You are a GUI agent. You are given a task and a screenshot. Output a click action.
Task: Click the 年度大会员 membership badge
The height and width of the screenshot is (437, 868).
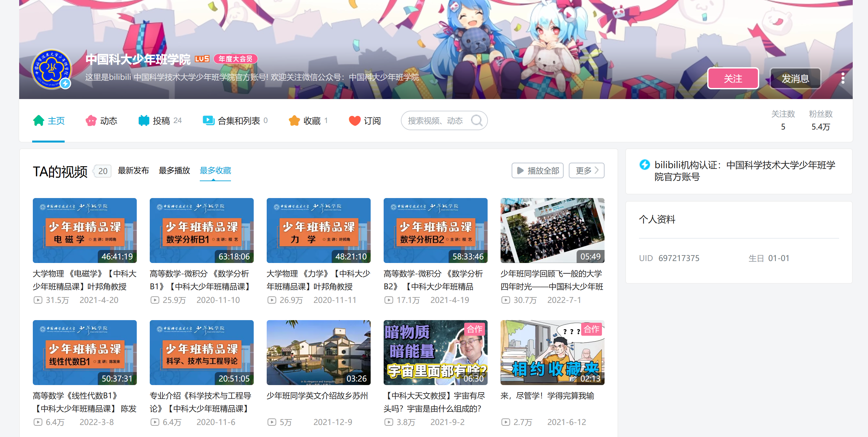pos(235,59)
